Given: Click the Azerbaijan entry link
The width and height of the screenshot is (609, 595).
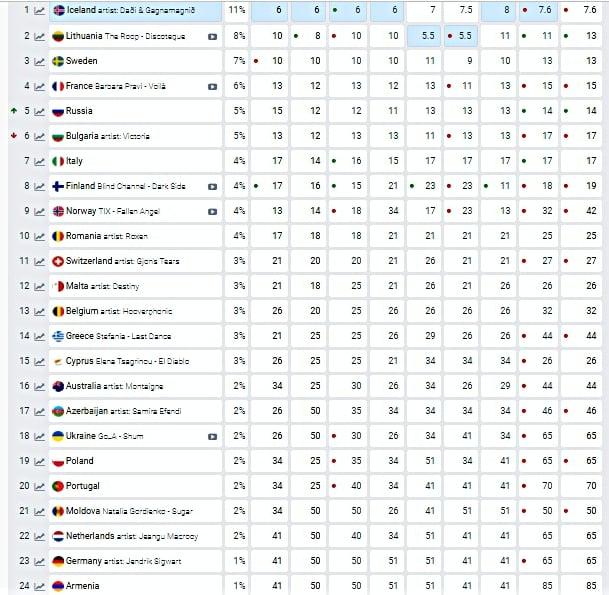Looking at the screenshot, I should pyautogui.click(x=97, y=411).
